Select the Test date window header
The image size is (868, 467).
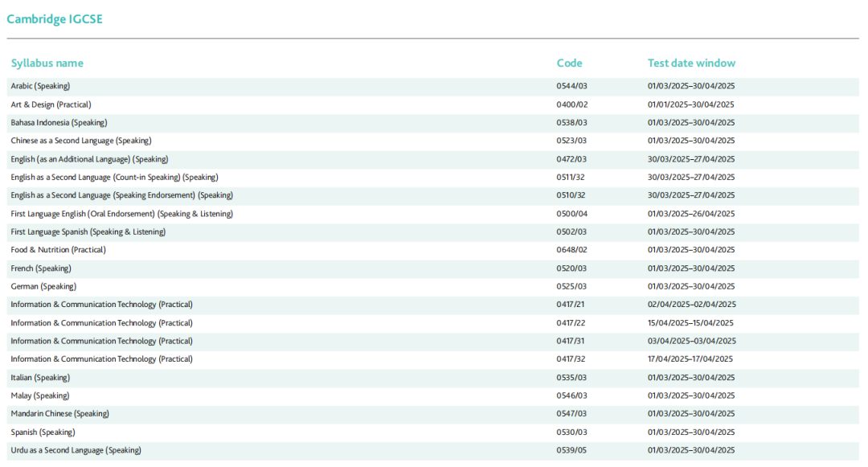pos(691,63)
